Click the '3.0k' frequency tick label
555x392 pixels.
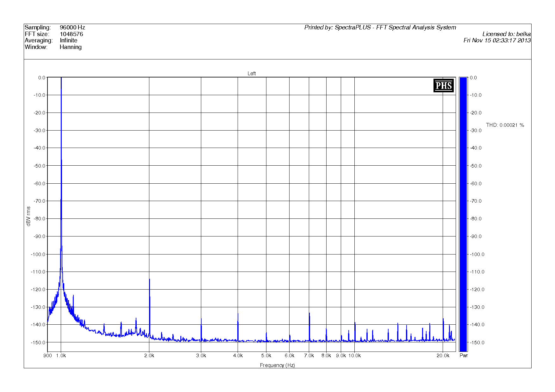pyautogui.click(x=201, y=356)
